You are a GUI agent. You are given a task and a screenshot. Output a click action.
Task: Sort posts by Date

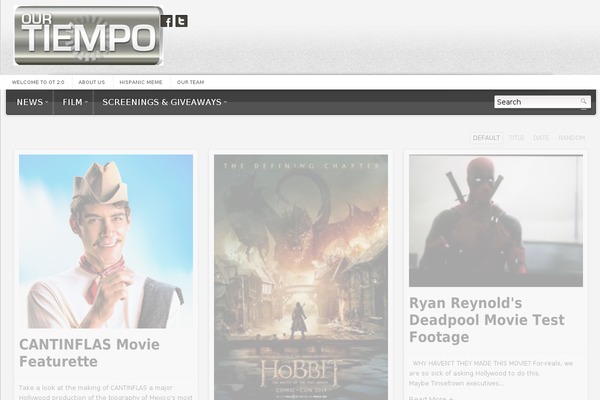point(541,138)
